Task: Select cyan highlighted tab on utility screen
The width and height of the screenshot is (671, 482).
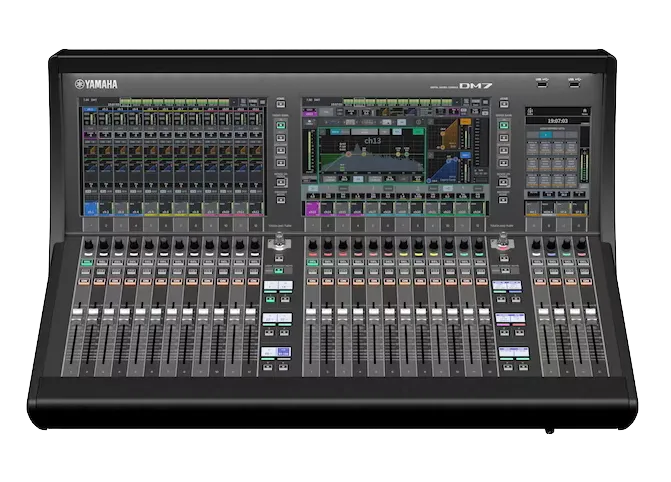Action: (546, 134)
